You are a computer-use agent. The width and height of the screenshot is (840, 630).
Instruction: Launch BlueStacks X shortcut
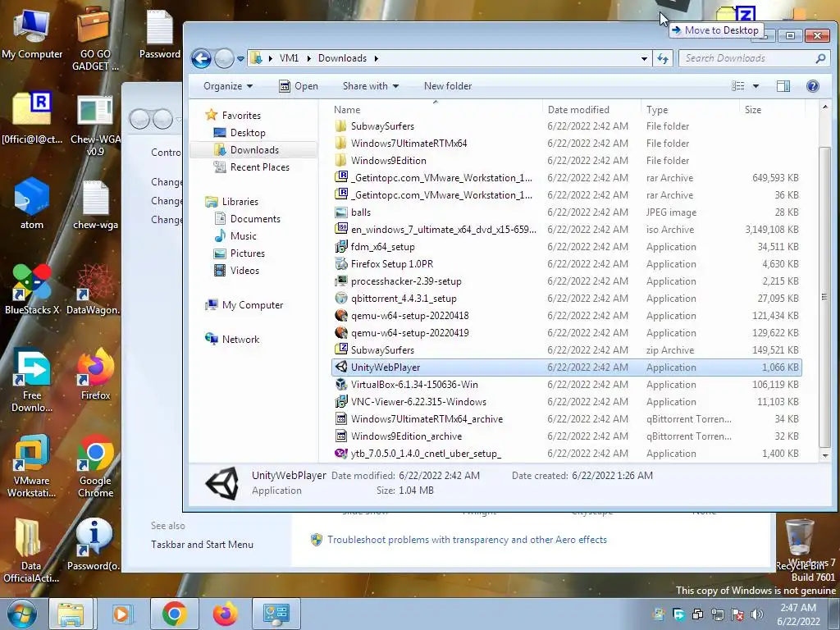pyautogui.click(x=32, y=290)
